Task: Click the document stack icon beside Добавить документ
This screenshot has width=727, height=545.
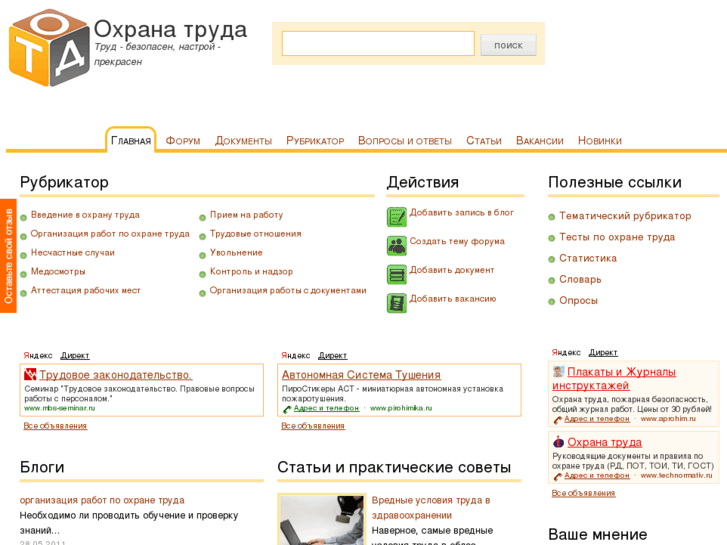Action: pos(396,274)
